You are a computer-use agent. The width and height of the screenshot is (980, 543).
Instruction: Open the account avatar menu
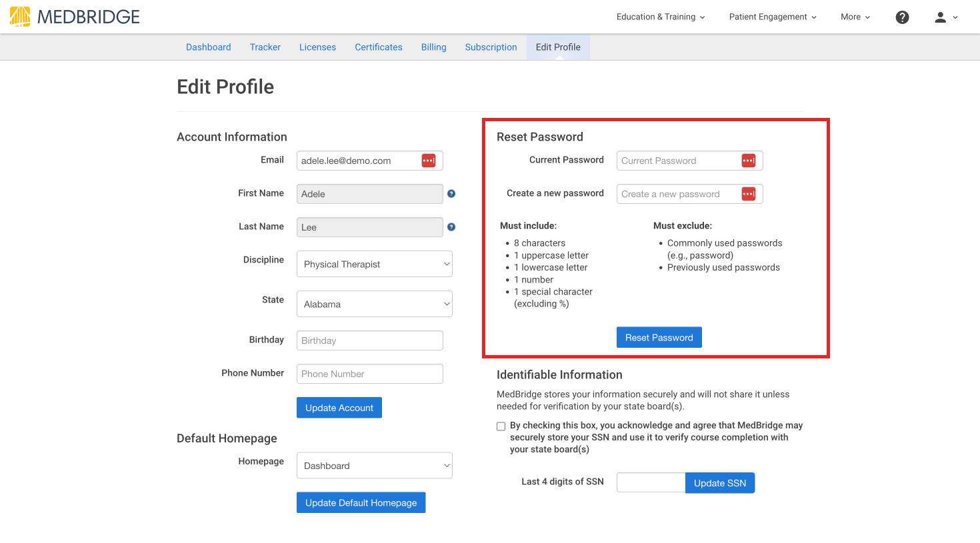tap(945, 17)
